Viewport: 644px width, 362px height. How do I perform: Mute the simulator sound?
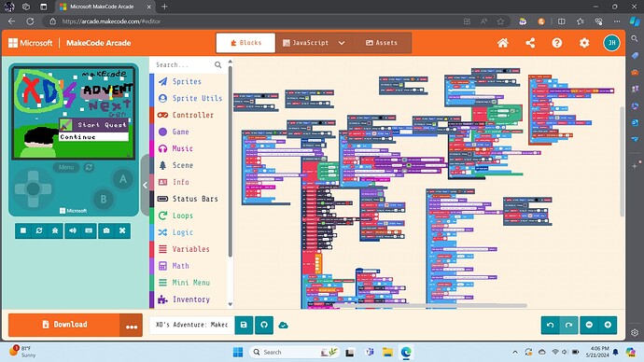point(73,230)
